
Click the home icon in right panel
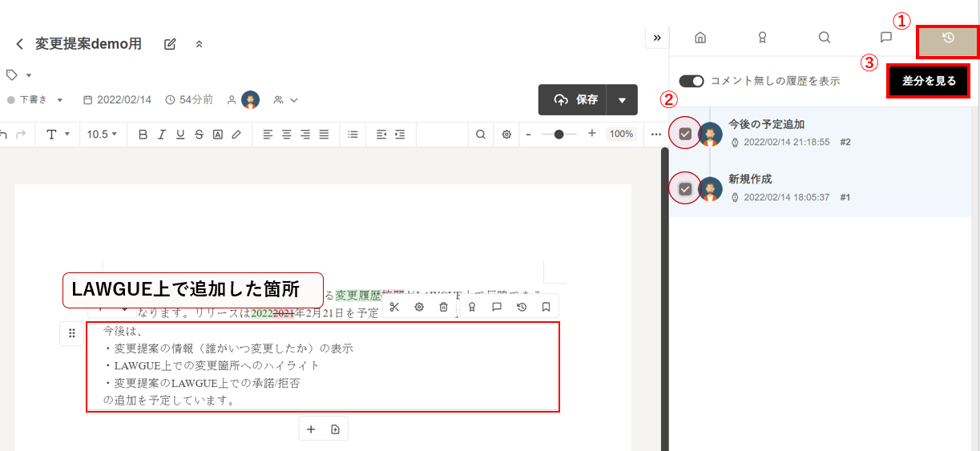click(700, 38)
